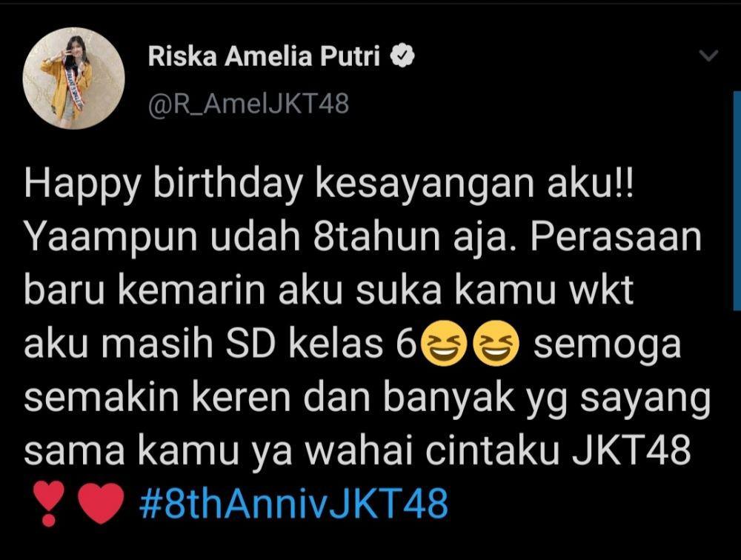741x560 pixels.
Task: Click the solid red heart emoji
Action: click(100, 503)
